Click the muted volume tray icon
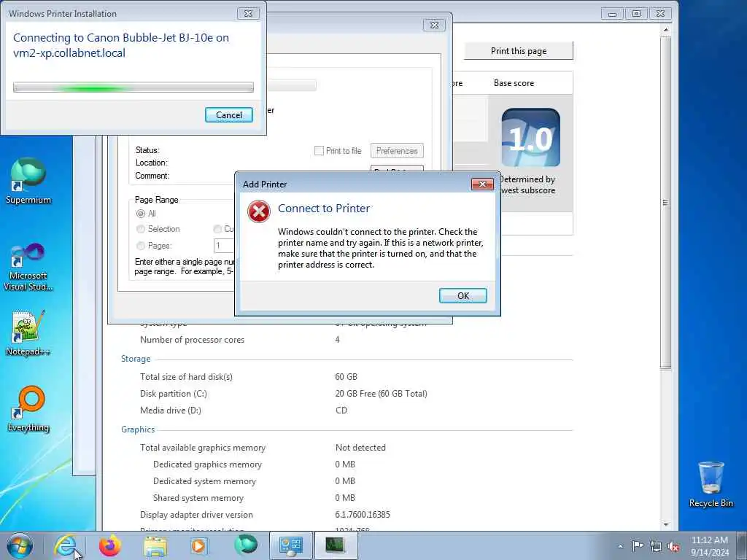Image resolution: width=747 pixels, height=560 pixels. (673, 546)
